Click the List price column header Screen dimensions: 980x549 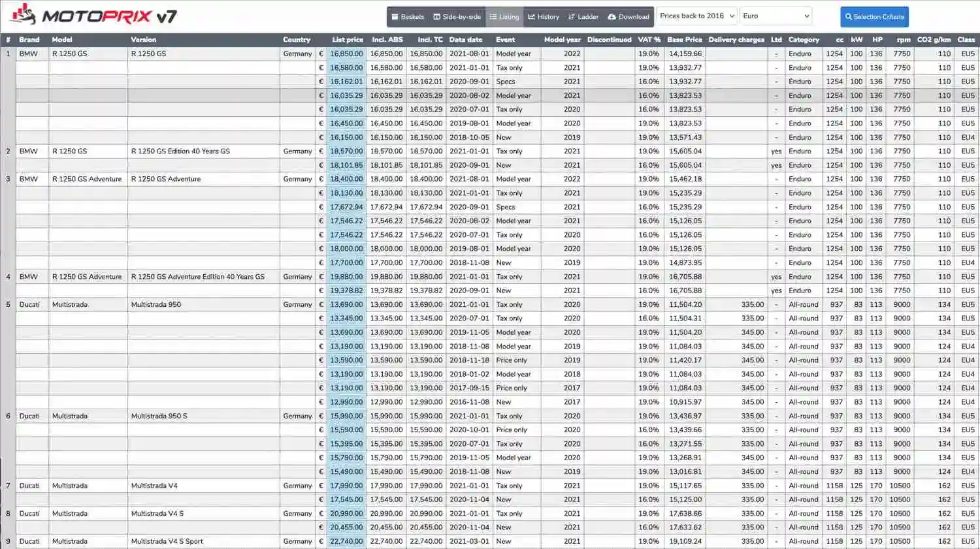pos(348,40)
